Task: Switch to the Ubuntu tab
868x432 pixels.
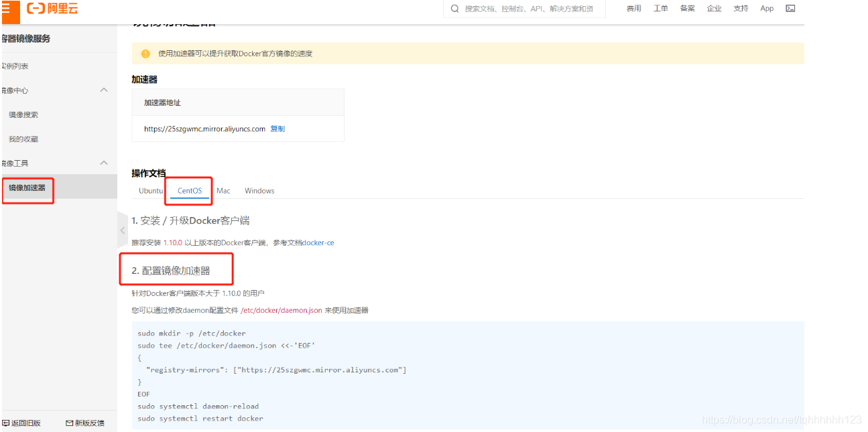Action: (x=151, y=191)
